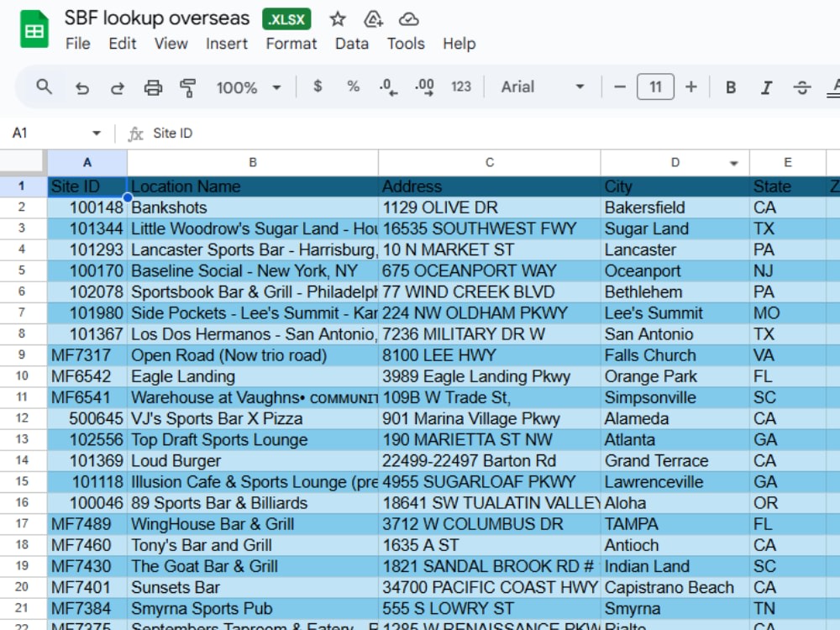Decrease font size with minus button
Image resolution: width=840 pixels, height=630 pixels.
[620, 87]
